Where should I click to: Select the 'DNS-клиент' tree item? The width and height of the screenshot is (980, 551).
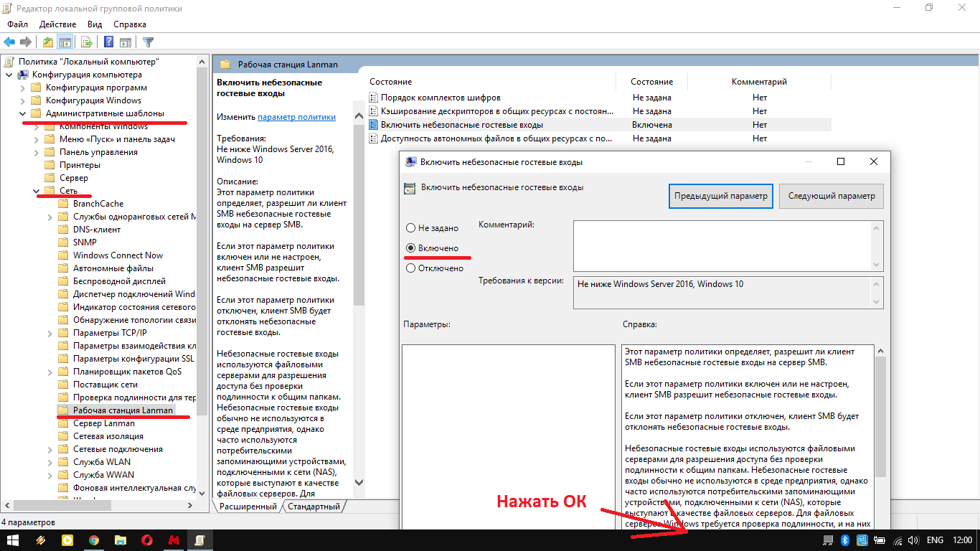[97, 230]
